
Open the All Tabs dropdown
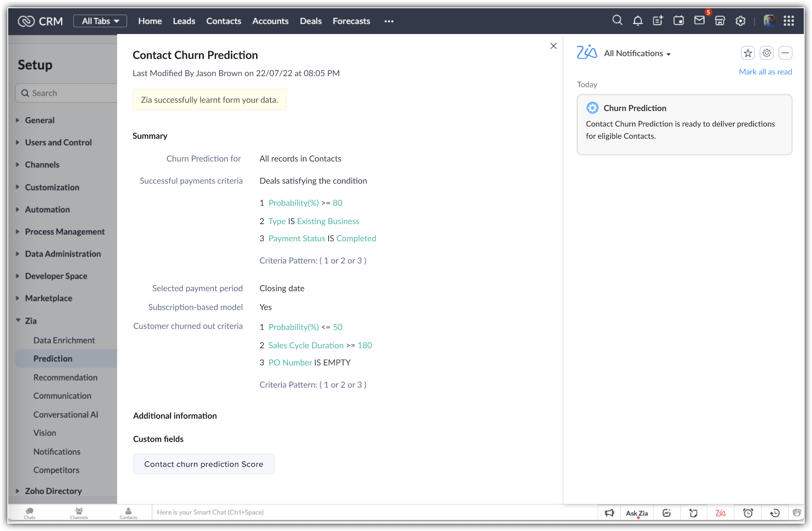100,21
